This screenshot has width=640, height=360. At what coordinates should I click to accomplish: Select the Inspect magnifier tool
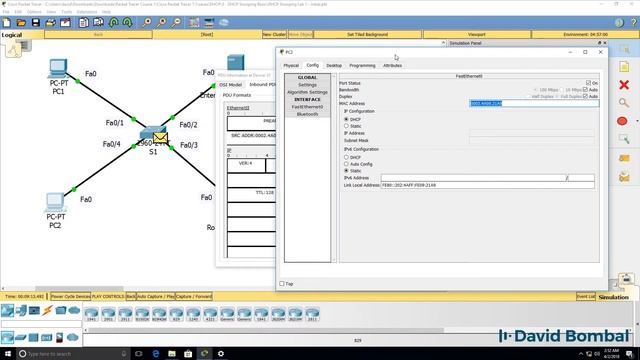[624, 103]
